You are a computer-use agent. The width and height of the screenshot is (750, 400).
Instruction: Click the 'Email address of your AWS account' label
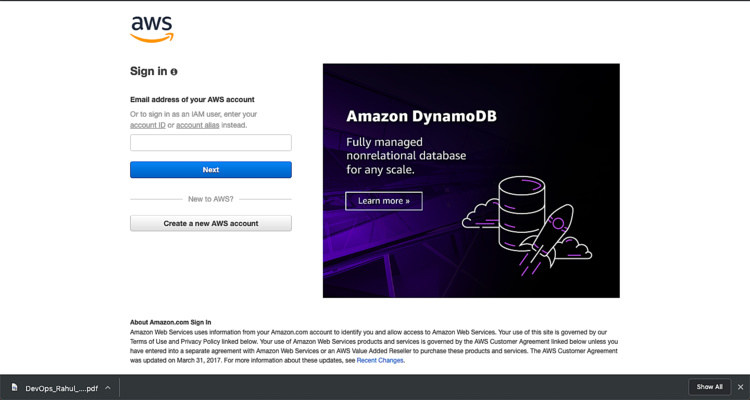pyautogui.click(x=192, y=100)
